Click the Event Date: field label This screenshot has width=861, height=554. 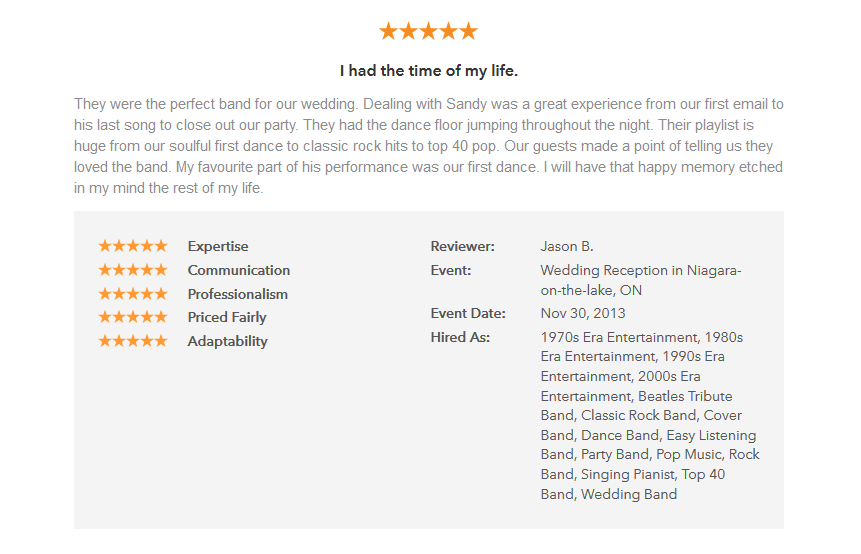(468, 314)
